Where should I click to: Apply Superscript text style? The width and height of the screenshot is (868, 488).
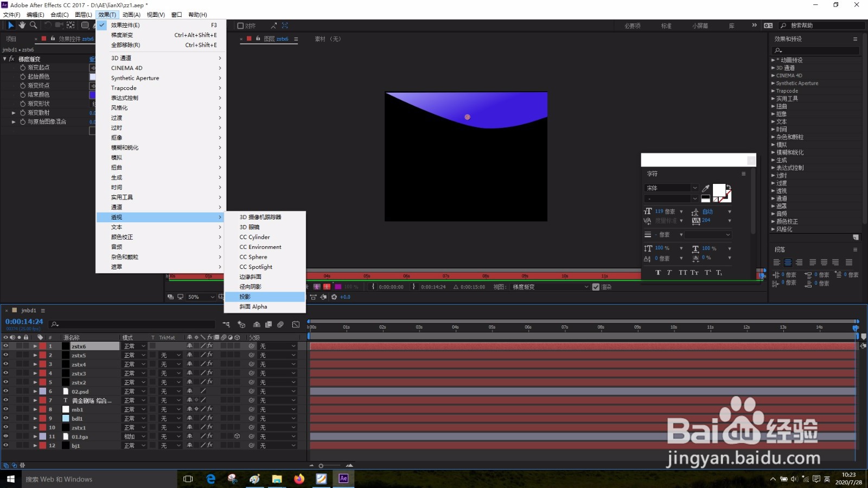point(707,273)
